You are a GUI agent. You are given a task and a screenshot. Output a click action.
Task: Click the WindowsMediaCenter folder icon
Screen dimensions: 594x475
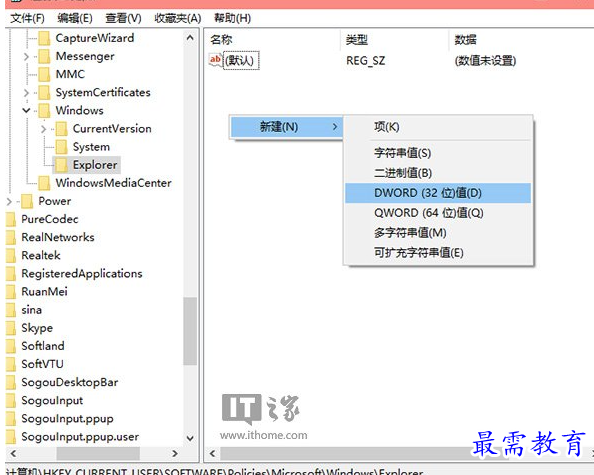coord(44,183)
